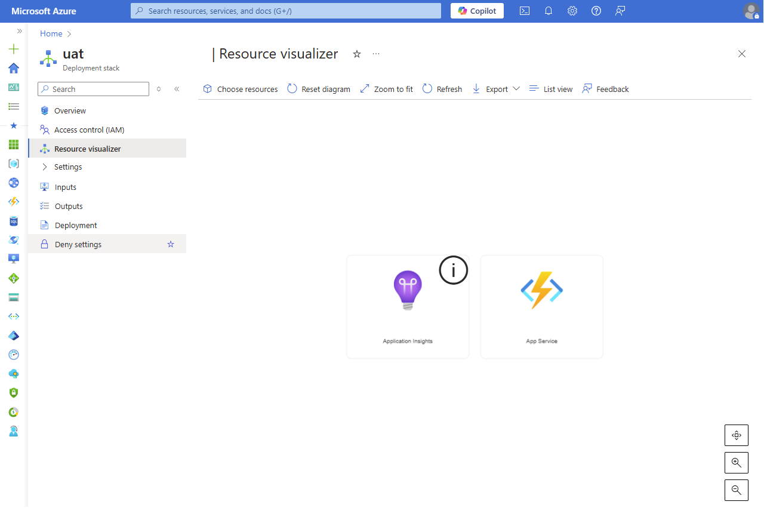Select Resource visualizer menu item
The width and height of the screenshot is (764, 532).
(107, 149)
